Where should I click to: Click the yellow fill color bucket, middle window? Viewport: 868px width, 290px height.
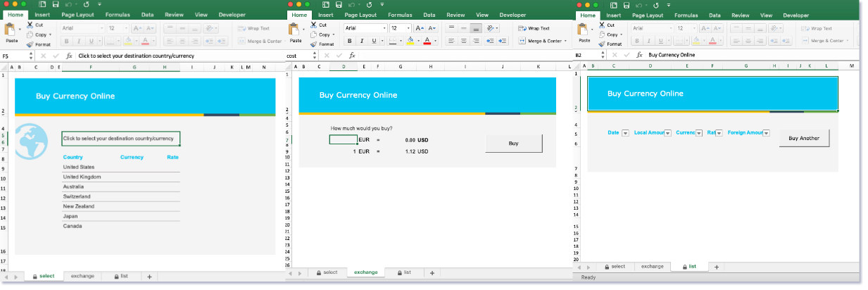pos(409,41)
